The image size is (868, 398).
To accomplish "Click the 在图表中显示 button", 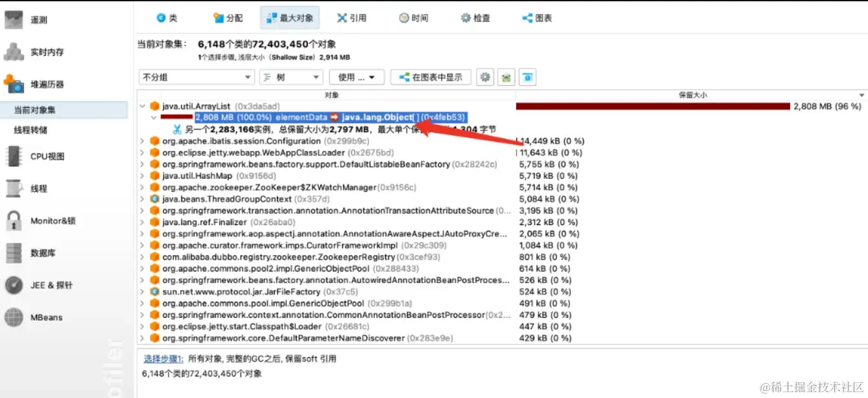I will (x=431, y=77).
